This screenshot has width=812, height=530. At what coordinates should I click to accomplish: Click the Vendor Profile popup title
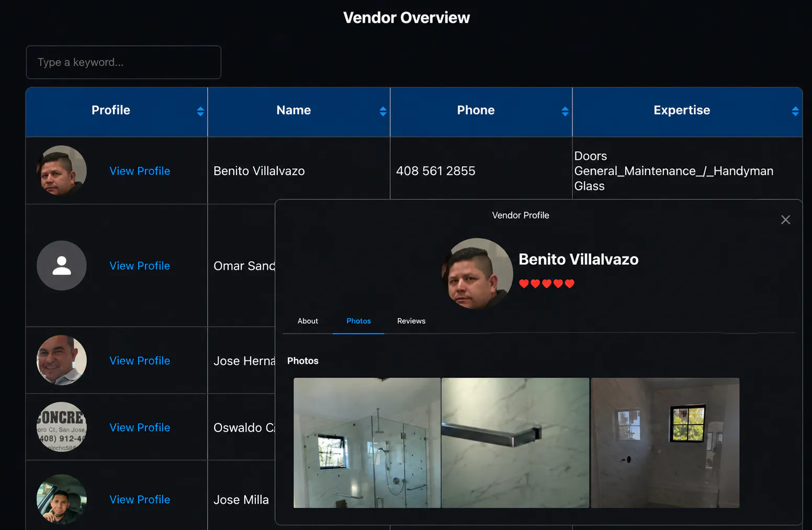click(521, 215)
